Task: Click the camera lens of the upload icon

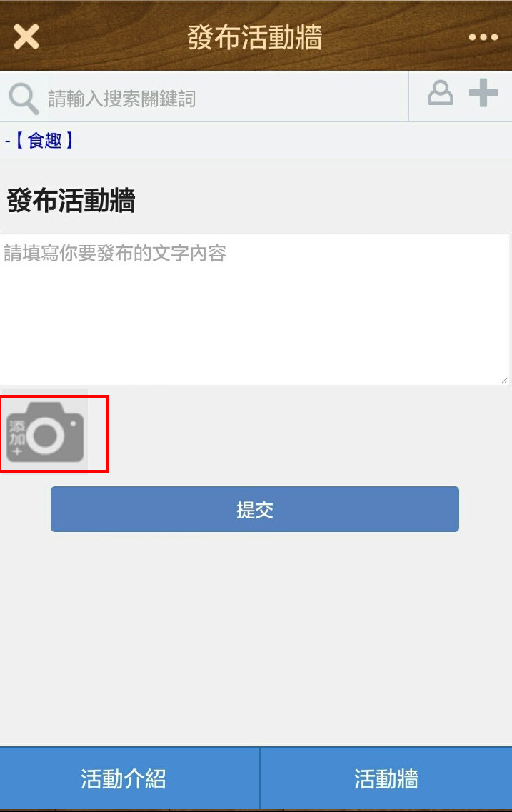Action: pos(46,435)
